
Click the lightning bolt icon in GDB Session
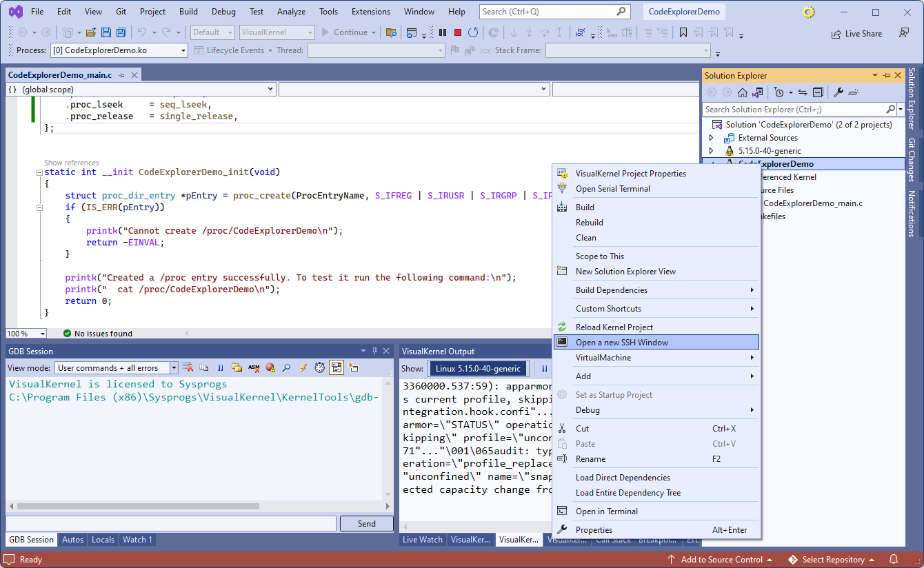(x=303, y=368)
